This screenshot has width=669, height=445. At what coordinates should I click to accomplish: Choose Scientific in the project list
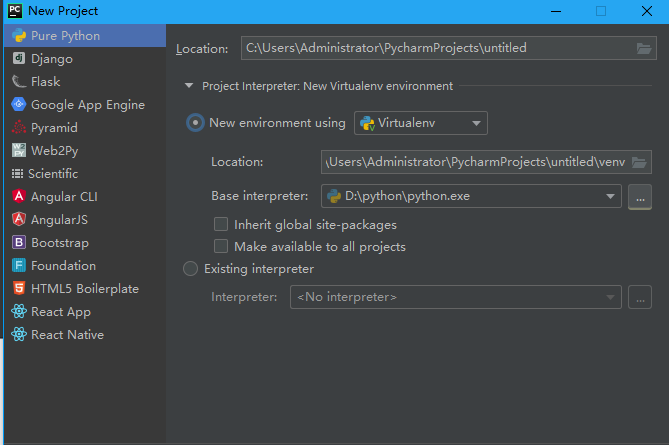pyautogui.click(x=53, y=174)
